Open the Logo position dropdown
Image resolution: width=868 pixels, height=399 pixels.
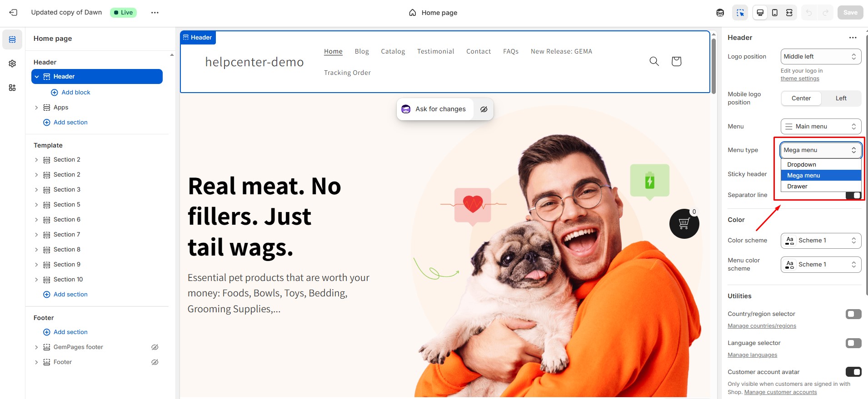[x=821, y=57]
